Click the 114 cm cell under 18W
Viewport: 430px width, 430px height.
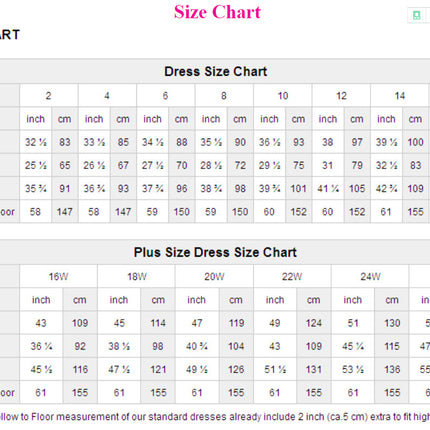158,323
